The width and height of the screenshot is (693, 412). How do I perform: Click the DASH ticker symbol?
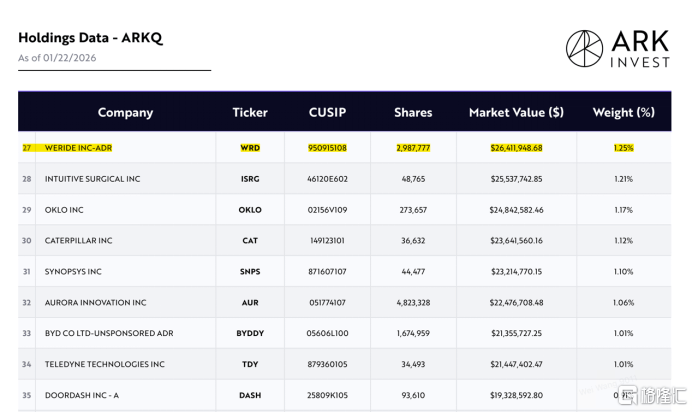click(250, 395)
